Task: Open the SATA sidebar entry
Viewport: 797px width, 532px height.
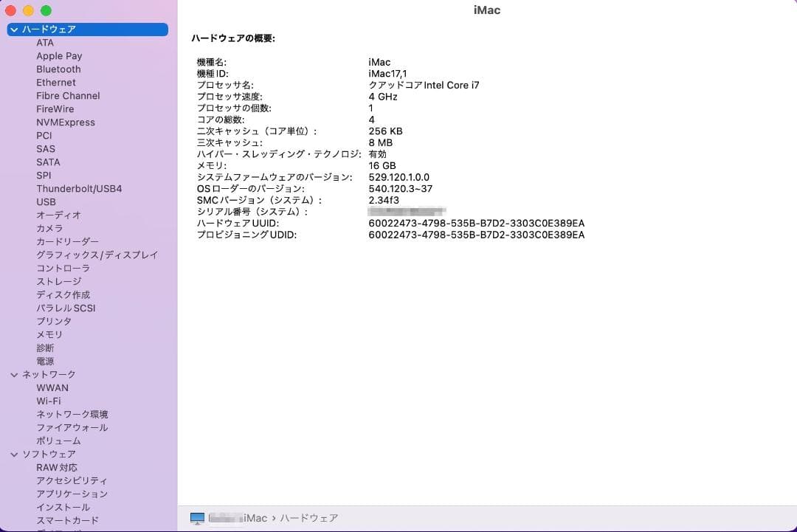Action: point(48,162)
